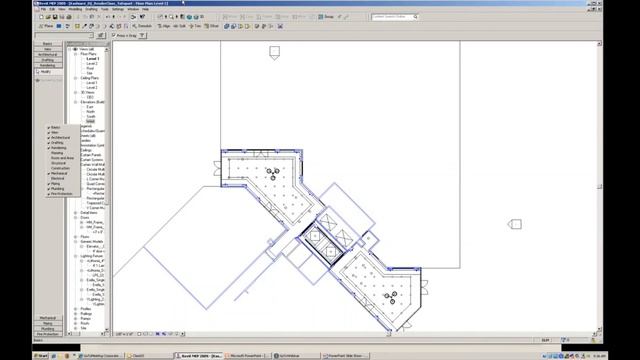Collapse the Elevations tree node
This screenshot has height=360, width=640.
[76, 102]
